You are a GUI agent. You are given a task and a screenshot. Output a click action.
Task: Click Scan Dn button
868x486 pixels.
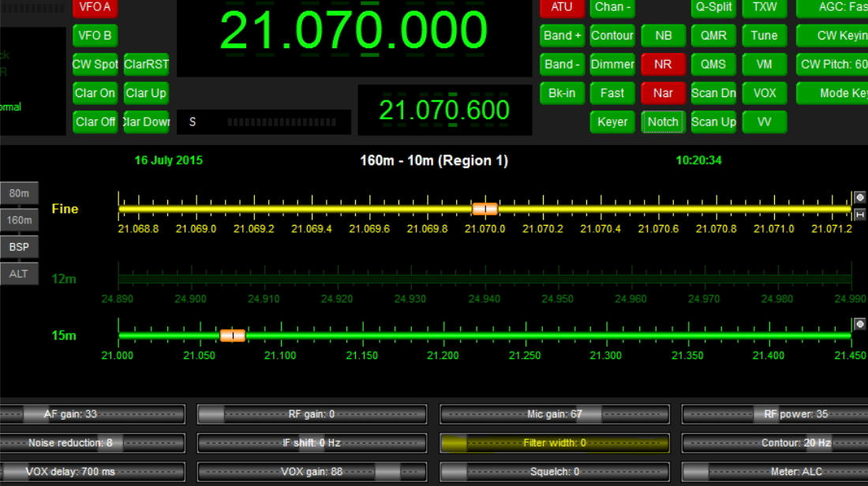(x=713, y=94)
